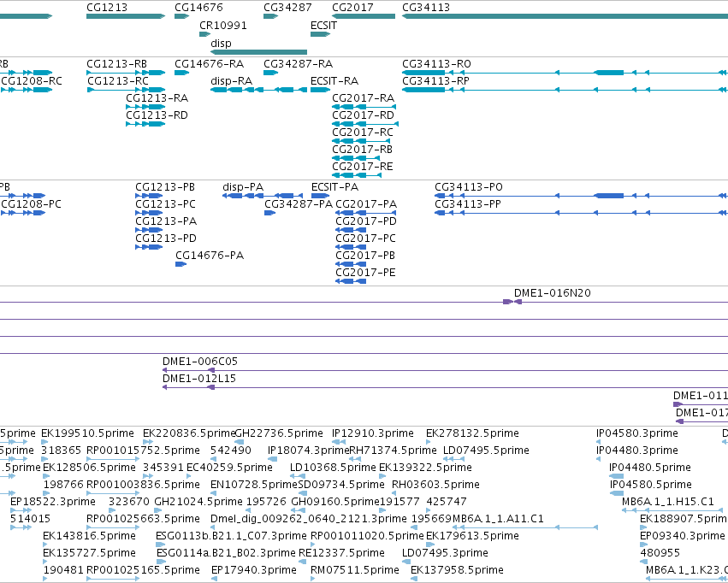Click the 480955 EST label
The image size is (728, 583).
(x=660, y=553)
